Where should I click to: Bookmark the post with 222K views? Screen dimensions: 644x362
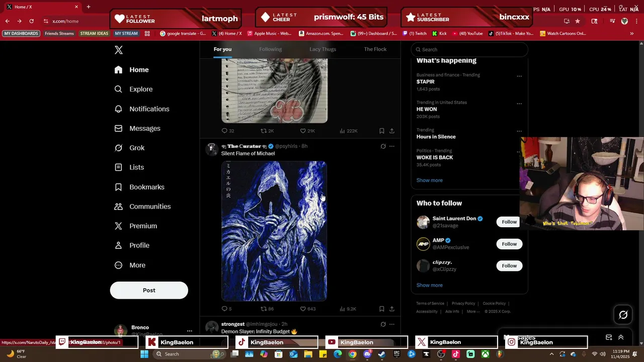[382, 131]
